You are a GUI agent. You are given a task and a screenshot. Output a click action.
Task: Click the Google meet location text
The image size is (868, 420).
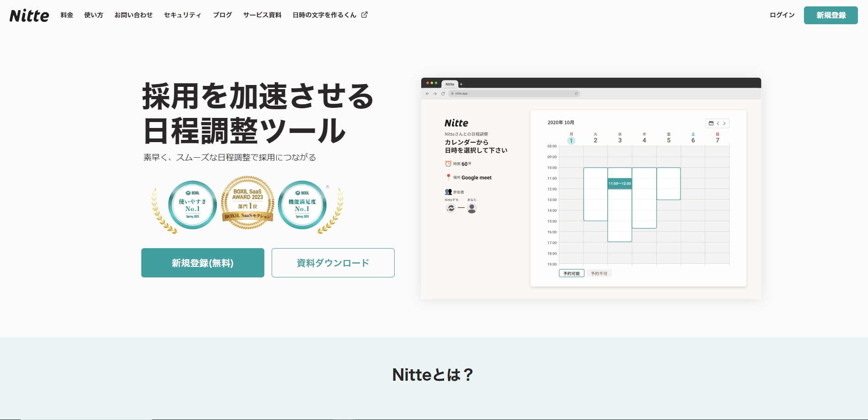coord(477,178)
